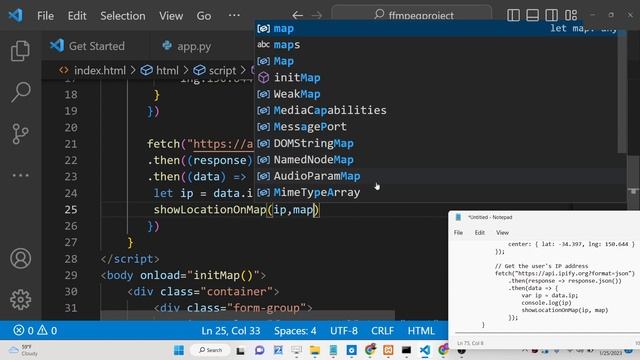Image resolution: width=640 pixels, height=360 pixels.
Task: Open Edit menu in Notepad window
Action: coord(480,233)
